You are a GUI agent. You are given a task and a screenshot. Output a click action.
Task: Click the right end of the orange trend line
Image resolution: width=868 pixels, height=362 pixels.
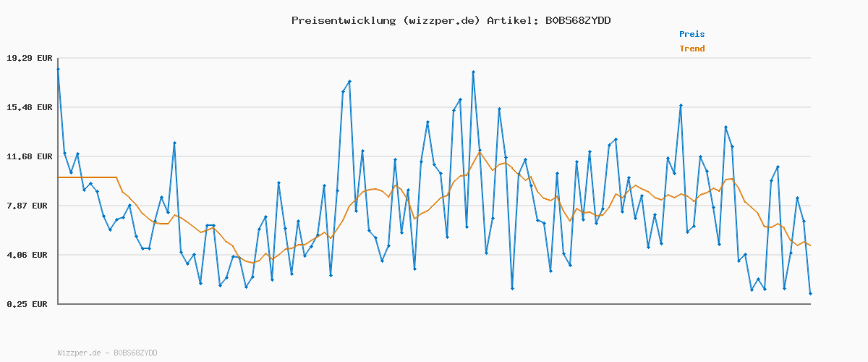click(x=809, y=245)
